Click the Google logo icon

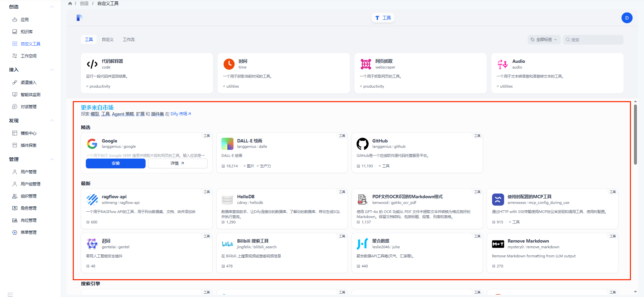(92, 144)
